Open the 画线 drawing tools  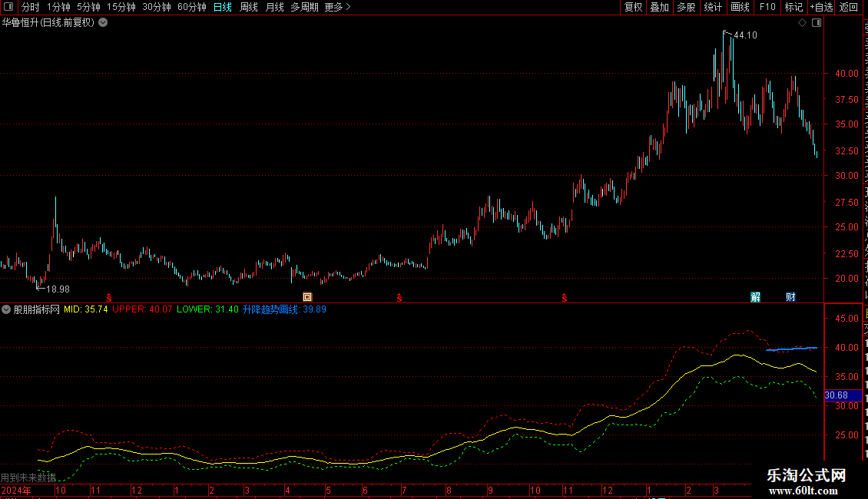tap(740, 7)
